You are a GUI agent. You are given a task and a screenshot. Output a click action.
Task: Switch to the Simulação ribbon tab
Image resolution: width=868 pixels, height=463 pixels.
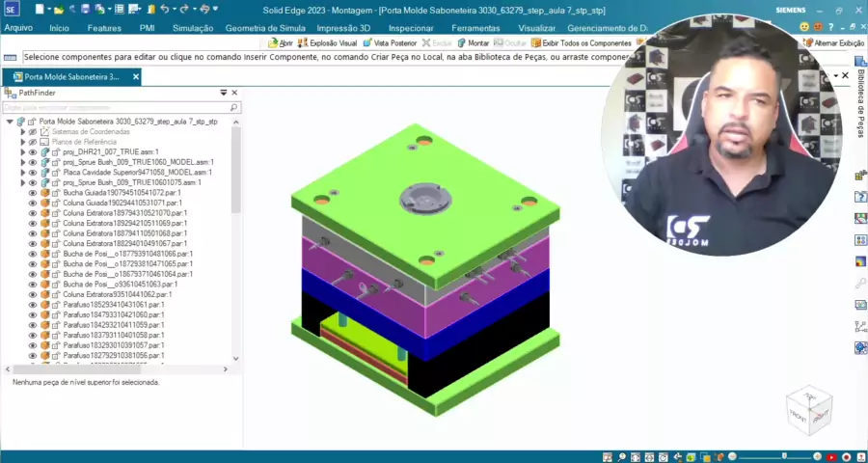[193, 28]
